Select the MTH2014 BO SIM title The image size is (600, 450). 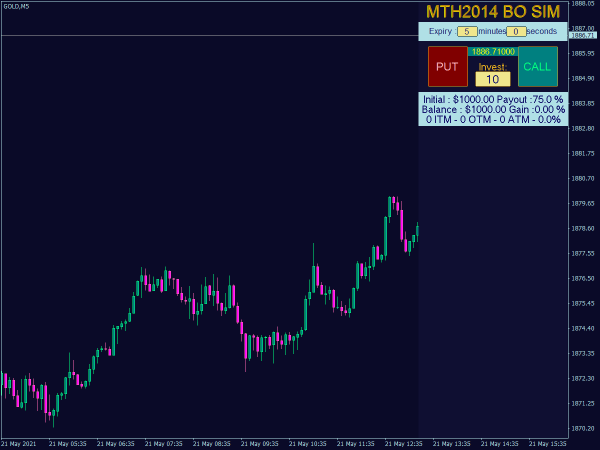493,12
